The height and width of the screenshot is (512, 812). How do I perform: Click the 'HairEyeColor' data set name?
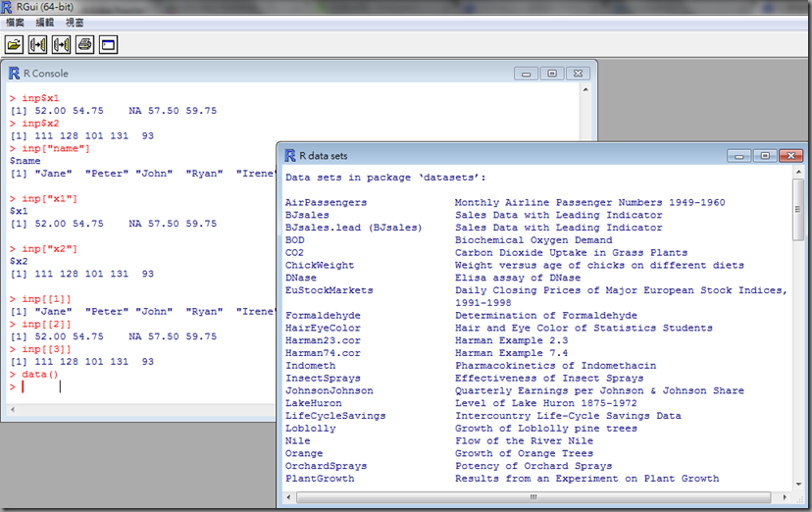pos(323,328)
